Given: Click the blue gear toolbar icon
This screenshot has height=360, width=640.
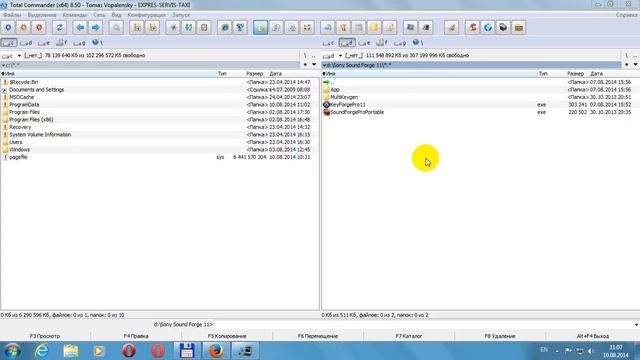Looking at the screenshot, I should [8, 27].
